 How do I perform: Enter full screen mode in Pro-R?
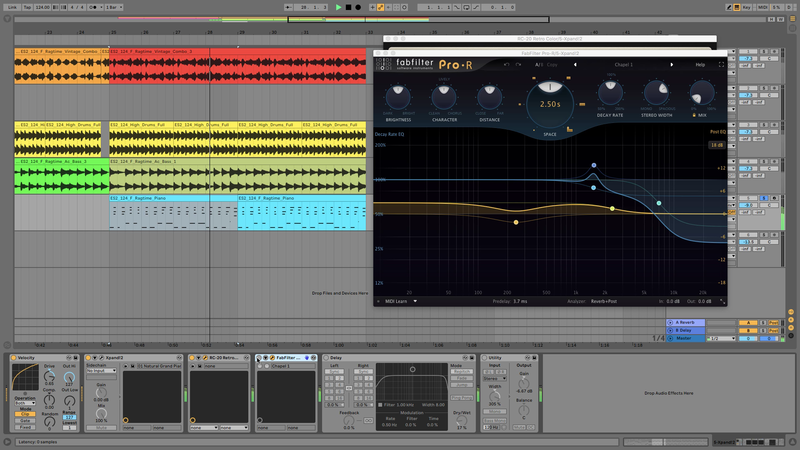[721, 65]
